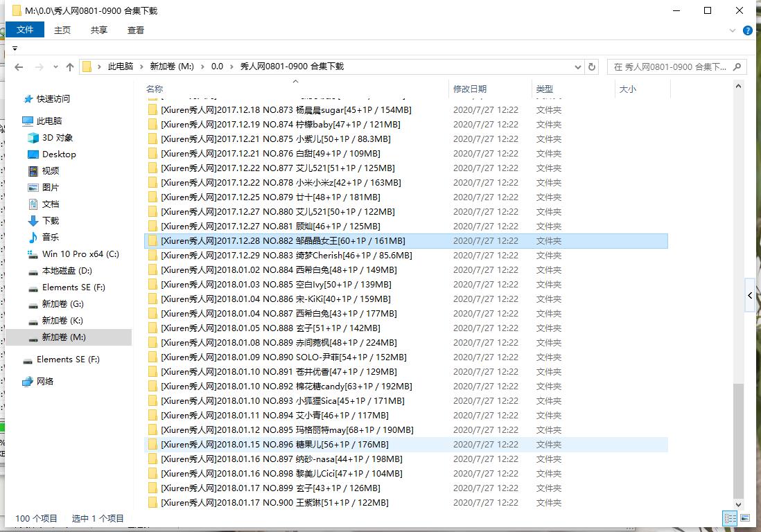Open Explorer help question mark icon
Screen dimensions: 761x532
(748, 30)
